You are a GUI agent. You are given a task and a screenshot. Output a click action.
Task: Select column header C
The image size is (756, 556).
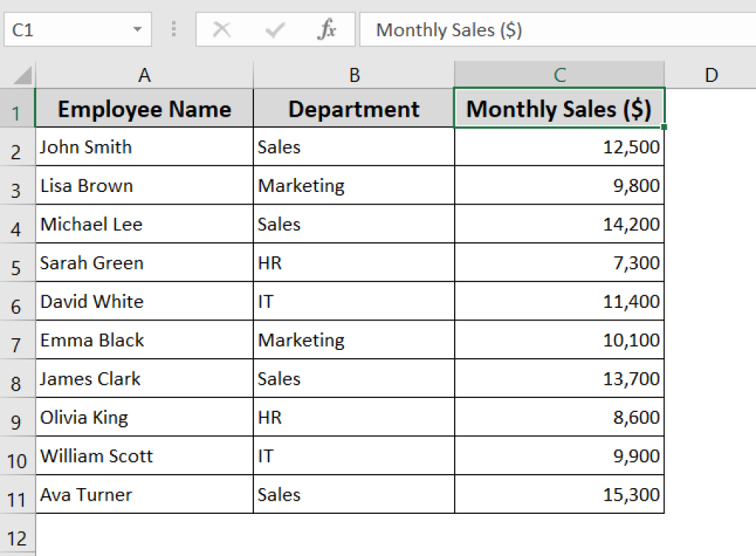coord(559,75)
